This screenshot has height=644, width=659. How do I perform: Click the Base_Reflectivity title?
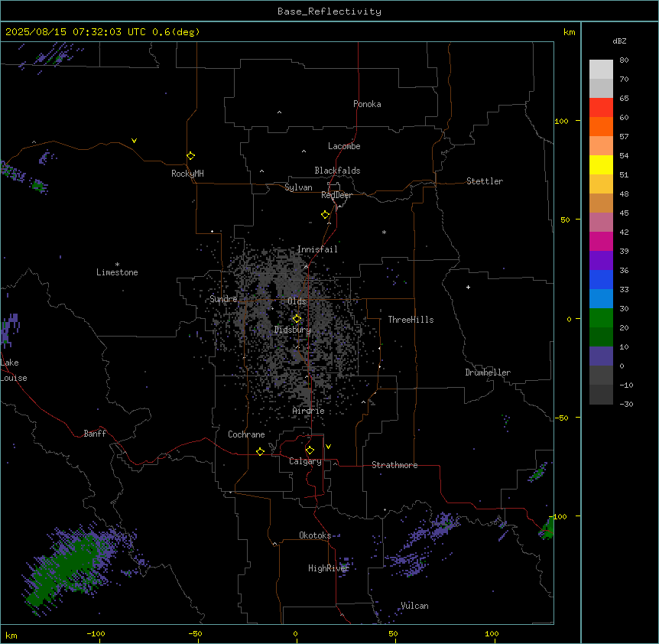(x=329, y=11)
